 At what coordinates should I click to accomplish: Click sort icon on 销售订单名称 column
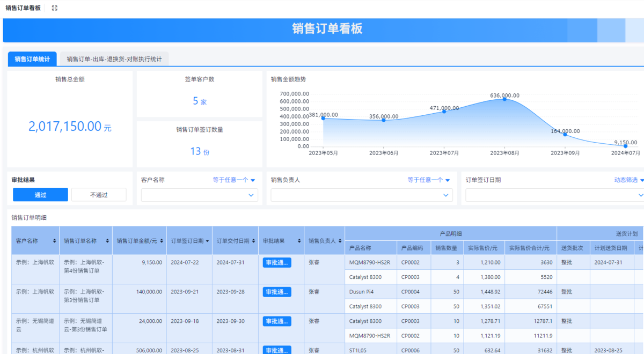point(107,241)
